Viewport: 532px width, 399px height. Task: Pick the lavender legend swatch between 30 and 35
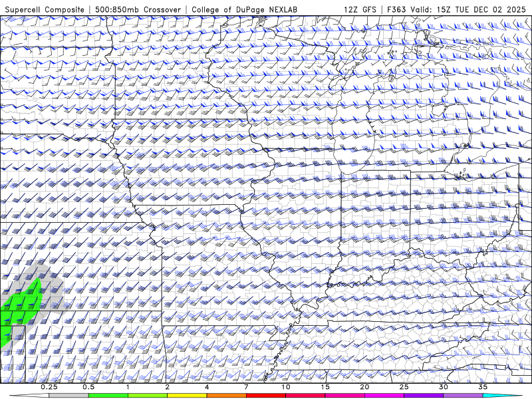pos(463,396)
